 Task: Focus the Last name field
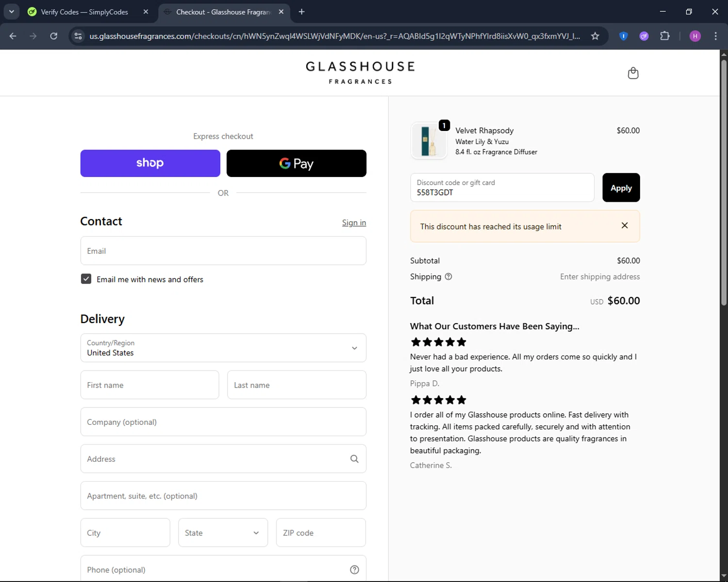tap(297, 385)
